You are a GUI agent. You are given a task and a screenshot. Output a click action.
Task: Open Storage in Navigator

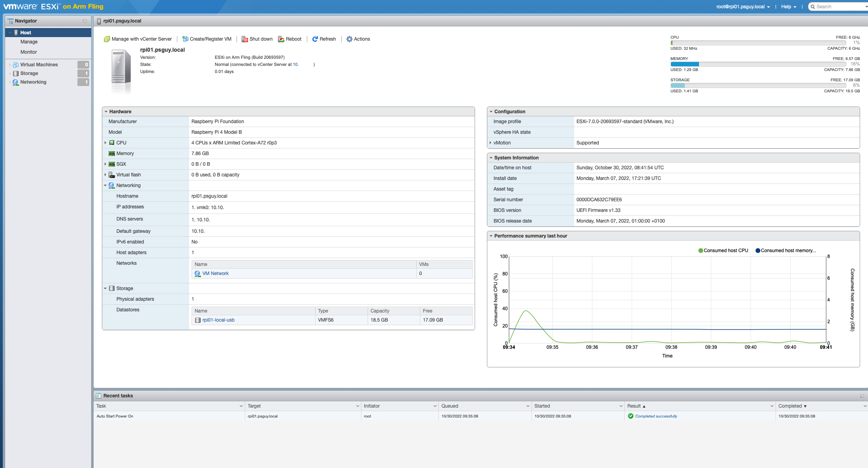pyautogui.click(x=29, y=73)
